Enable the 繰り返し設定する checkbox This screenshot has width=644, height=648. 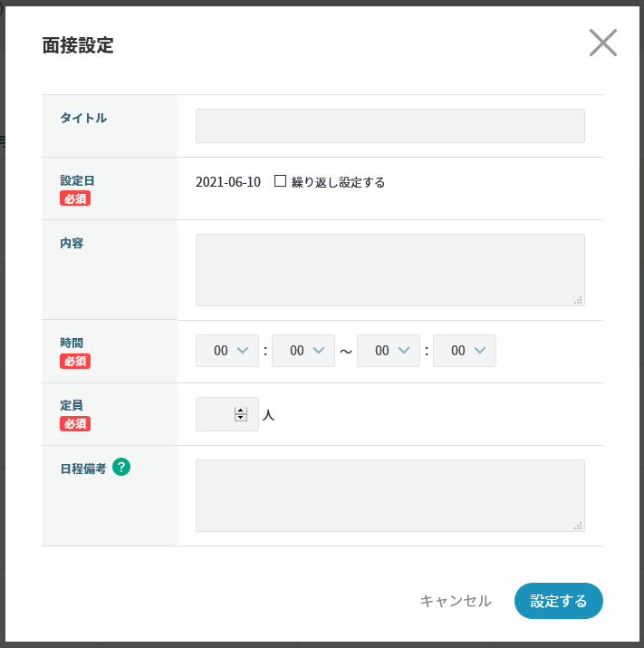(x=281, y=181)
